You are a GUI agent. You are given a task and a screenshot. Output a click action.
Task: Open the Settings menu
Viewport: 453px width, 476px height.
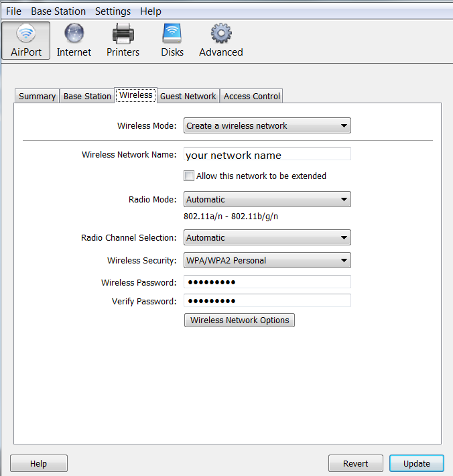click(113, 11)
